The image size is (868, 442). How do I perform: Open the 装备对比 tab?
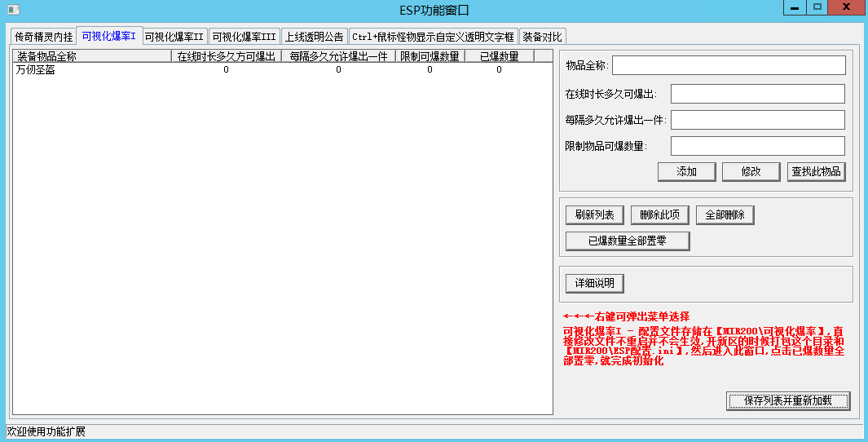click(542, 37)
